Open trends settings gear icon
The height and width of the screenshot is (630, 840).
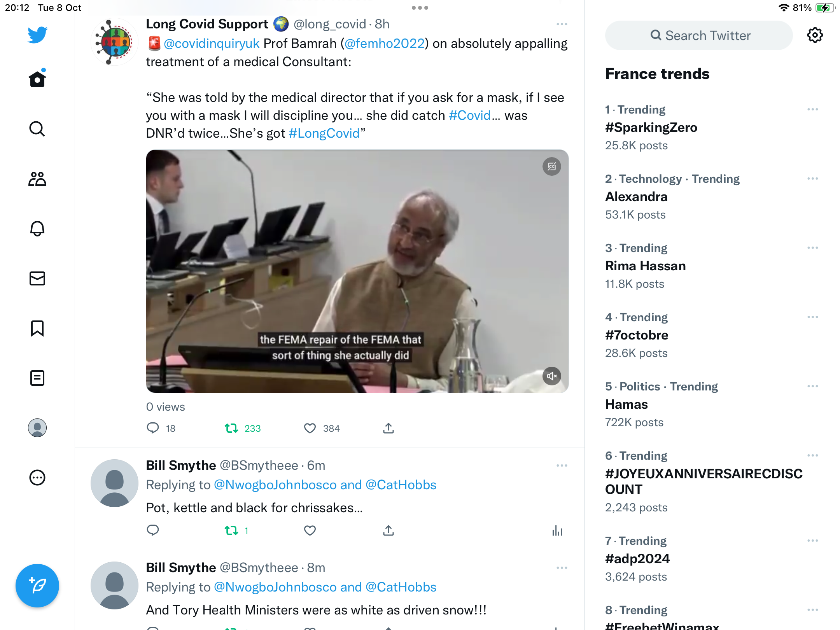[x=815, y=35]
